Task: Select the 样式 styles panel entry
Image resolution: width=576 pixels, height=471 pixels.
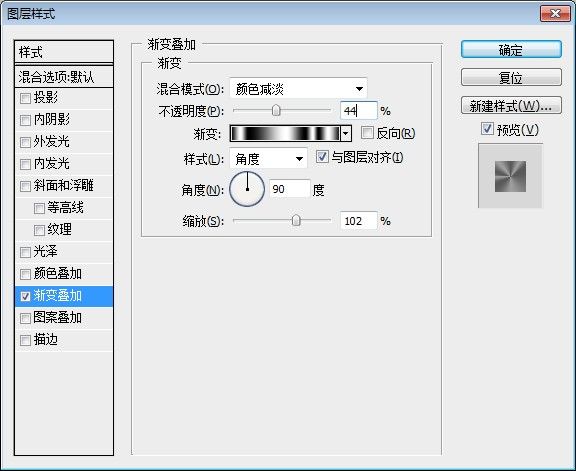Action: tap(64, 52)
